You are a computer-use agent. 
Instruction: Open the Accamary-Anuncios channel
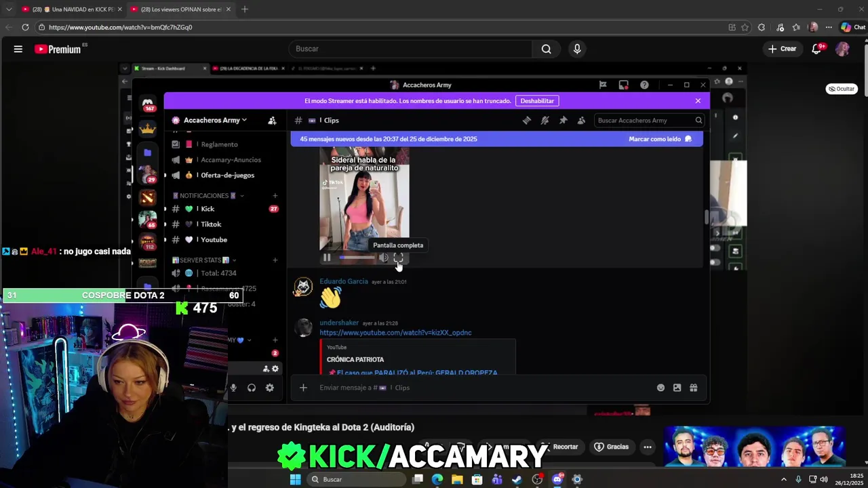click(224, 160)
